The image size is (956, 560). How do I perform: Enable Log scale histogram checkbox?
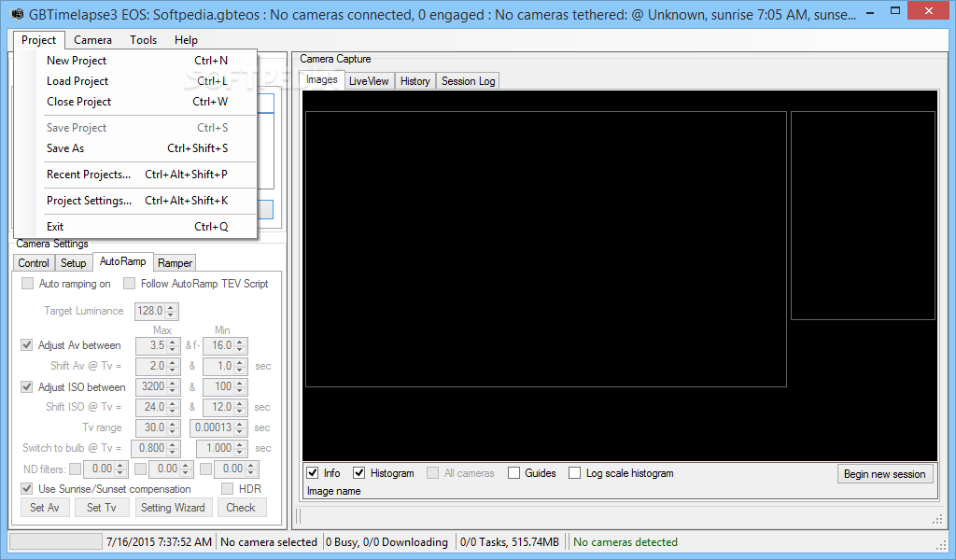(574, 473)
